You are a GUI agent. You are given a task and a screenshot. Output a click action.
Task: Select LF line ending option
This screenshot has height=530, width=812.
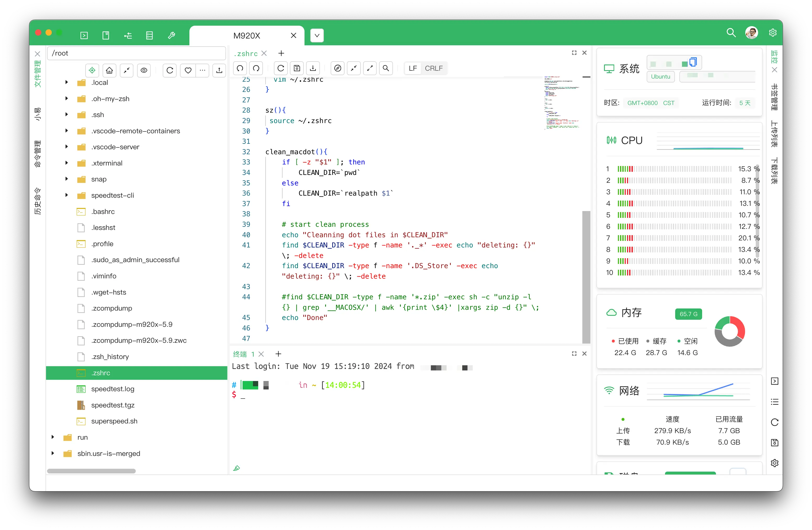[x=413, y=68]
